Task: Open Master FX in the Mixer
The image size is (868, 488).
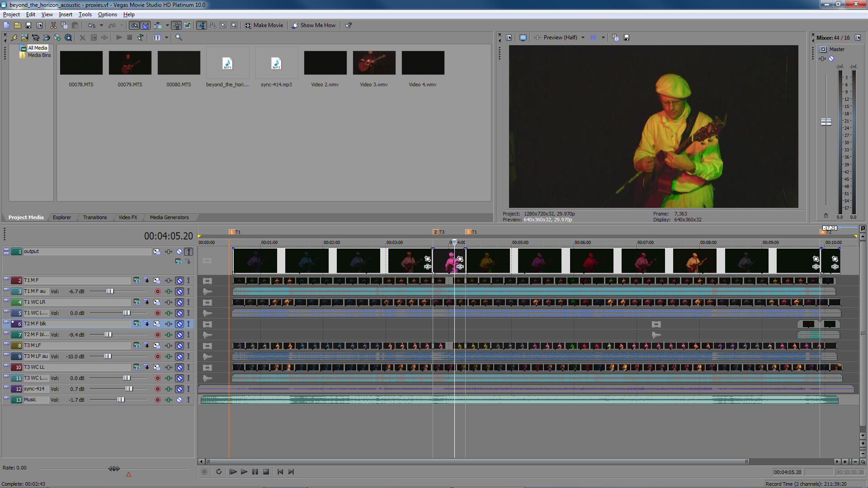Action: pyautogui.click(x=822, y=59)
